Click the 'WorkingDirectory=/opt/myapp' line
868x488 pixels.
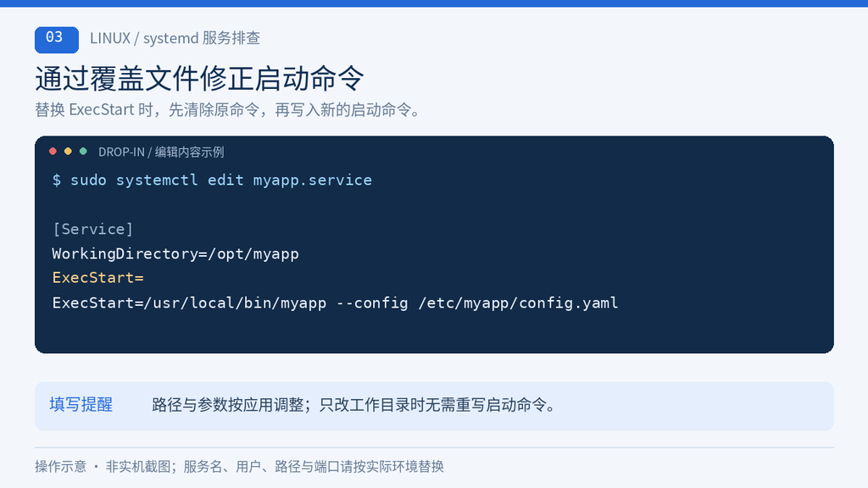175,254
